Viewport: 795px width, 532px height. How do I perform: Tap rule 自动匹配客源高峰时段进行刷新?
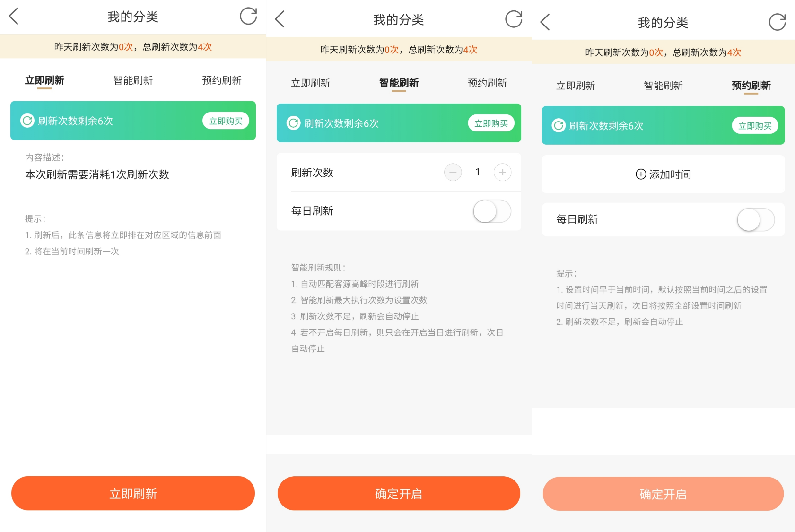click(359, 284)
